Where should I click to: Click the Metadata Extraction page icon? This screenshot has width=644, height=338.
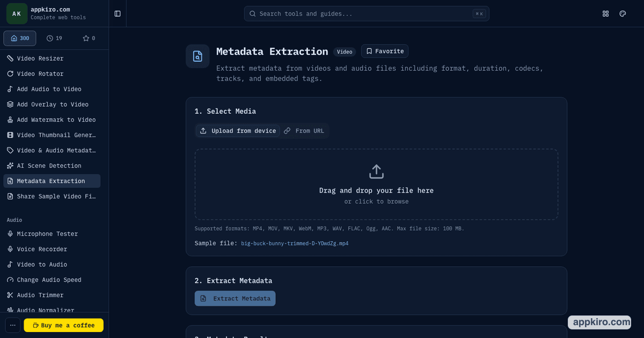click(x=197, y=56)
